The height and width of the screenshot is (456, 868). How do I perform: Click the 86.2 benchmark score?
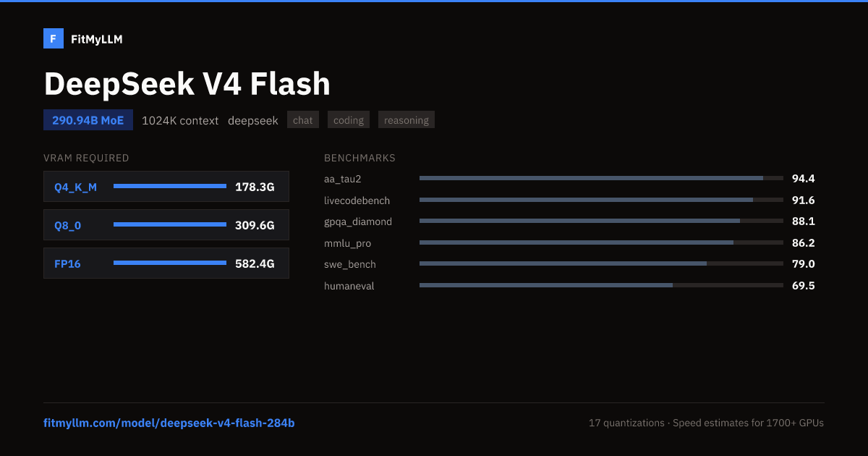pyautogui.click(x=804, y=242)
